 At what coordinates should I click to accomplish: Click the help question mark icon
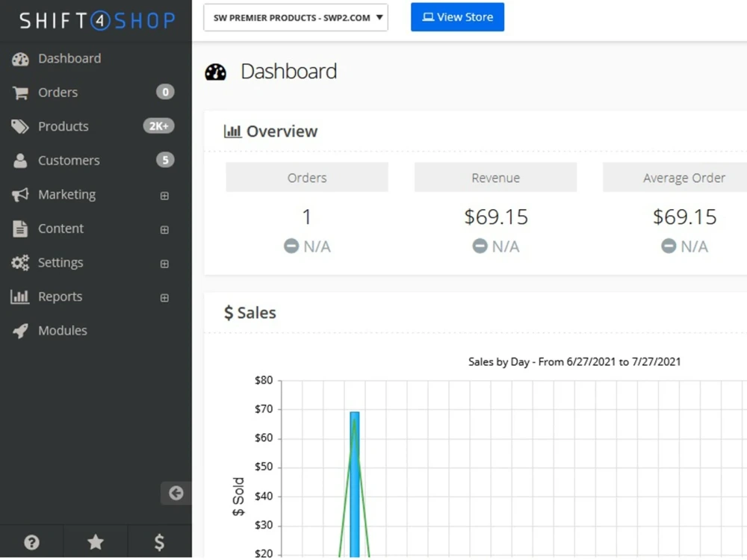click(31, 542)
